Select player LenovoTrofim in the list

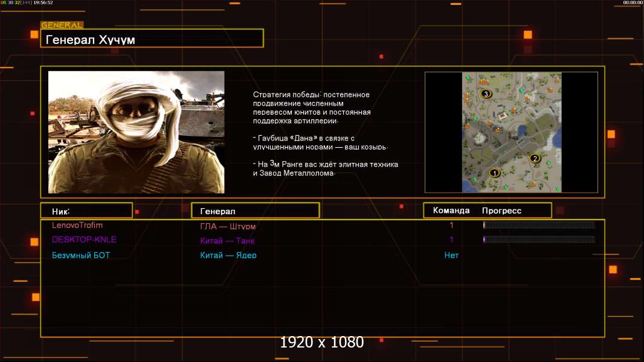(77, 226)
